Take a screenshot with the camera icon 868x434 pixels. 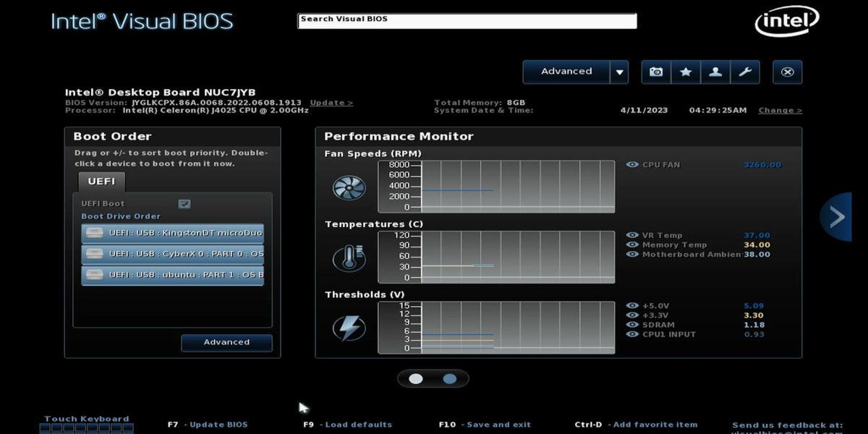click(655, 72)
